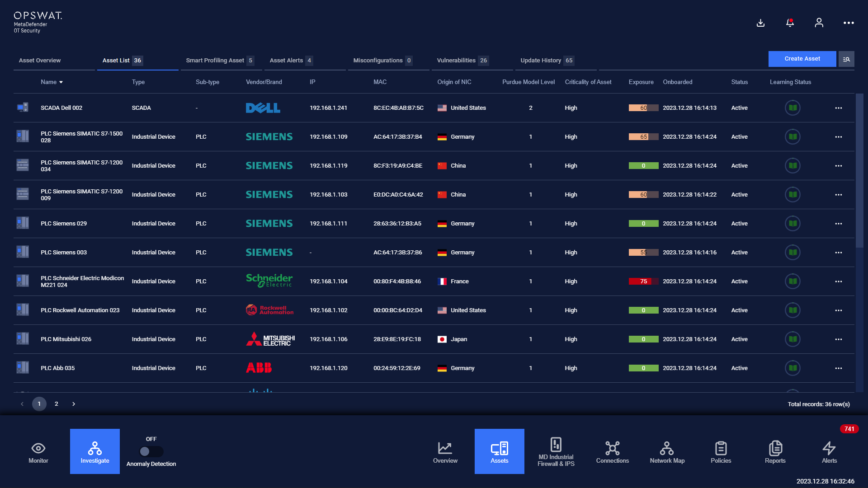The width and height of the screenshot is (868, 488).
Task: Go to Overview section
Action: [x=445, y=452]
